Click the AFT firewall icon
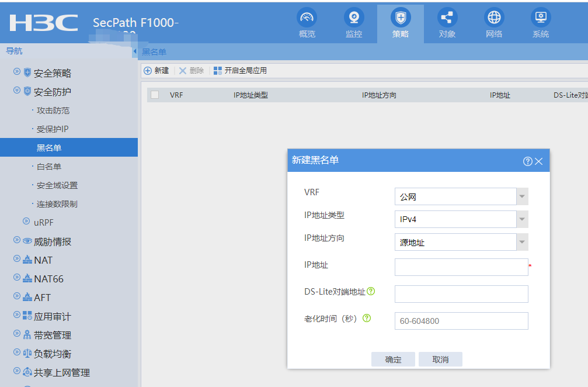The height and width of the screenshot is (387, 588). pos(27,298)
